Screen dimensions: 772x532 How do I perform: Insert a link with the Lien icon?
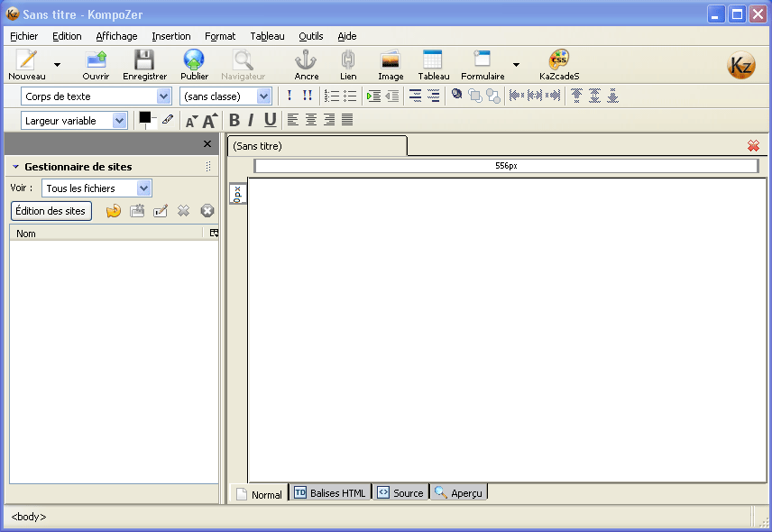pyautogui.click(x=348, y=60)
